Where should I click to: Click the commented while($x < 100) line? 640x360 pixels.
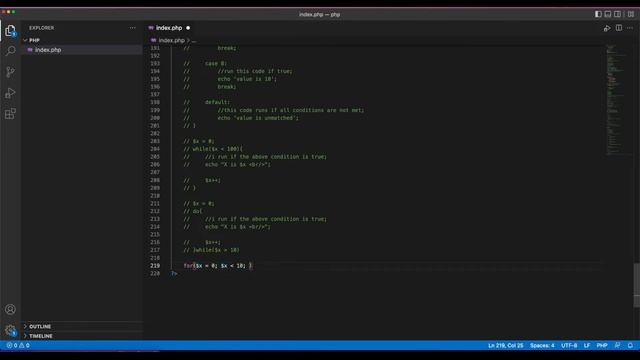click(213, 149)
